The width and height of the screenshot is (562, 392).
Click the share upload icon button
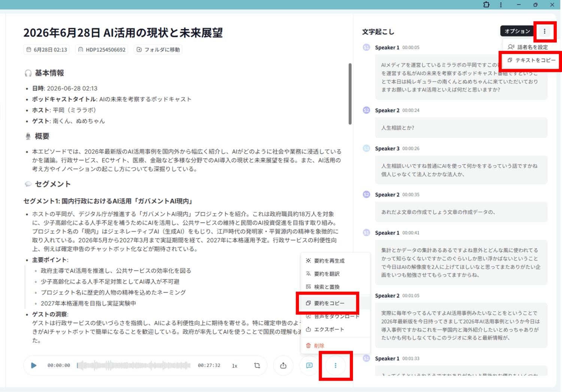(x=283, y=365)
